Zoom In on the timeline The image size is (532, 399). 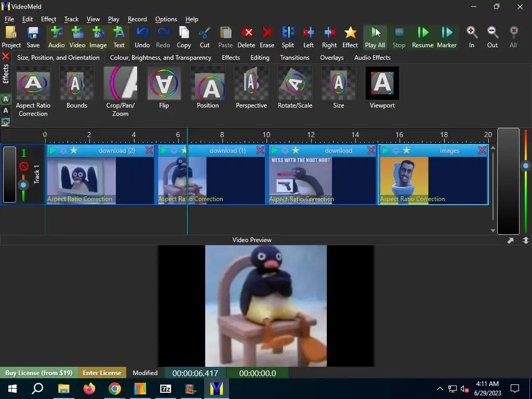[472, 37]
